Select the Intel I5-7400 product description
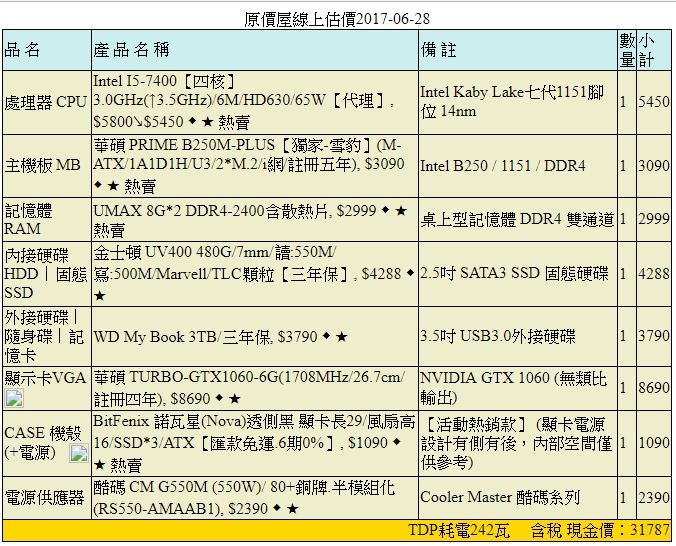The image size is (676, 546). pos(244,102)
